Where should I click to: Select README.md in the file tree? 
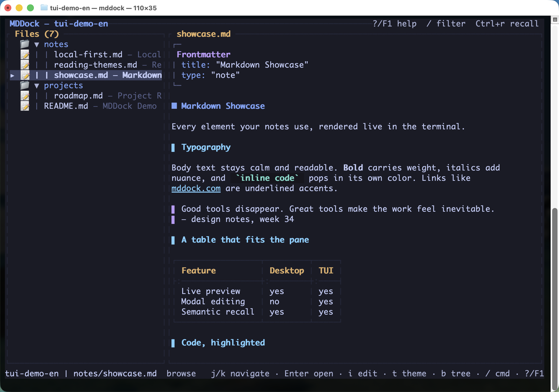[x=66, y=106]
